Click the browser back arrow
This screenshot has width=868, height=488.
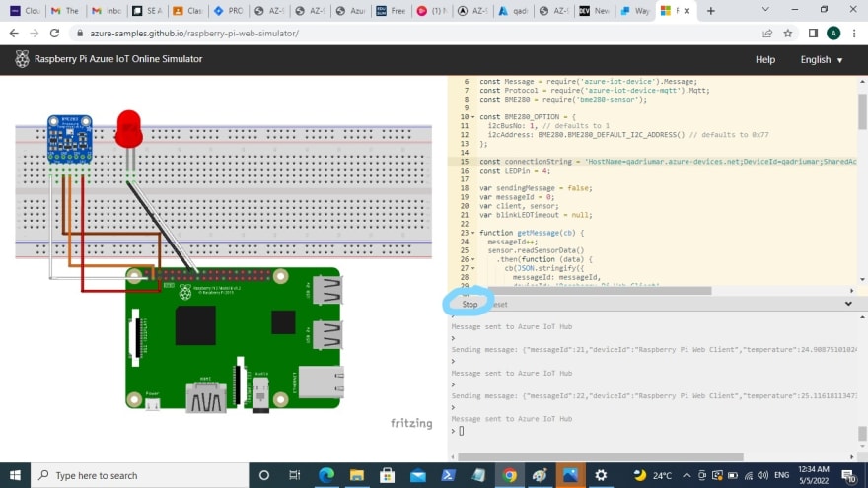(x=14, y=34)
